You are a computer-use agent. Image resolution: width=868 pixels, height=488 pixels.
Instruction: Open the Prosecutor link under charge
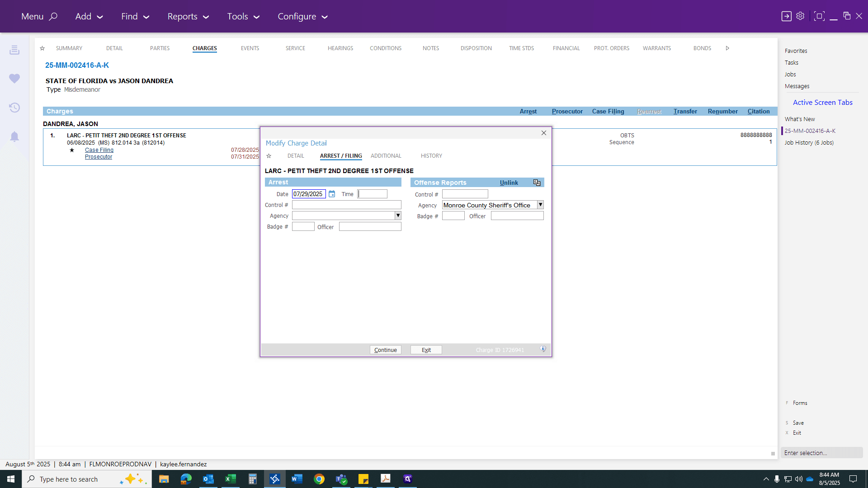click(98, 157)
